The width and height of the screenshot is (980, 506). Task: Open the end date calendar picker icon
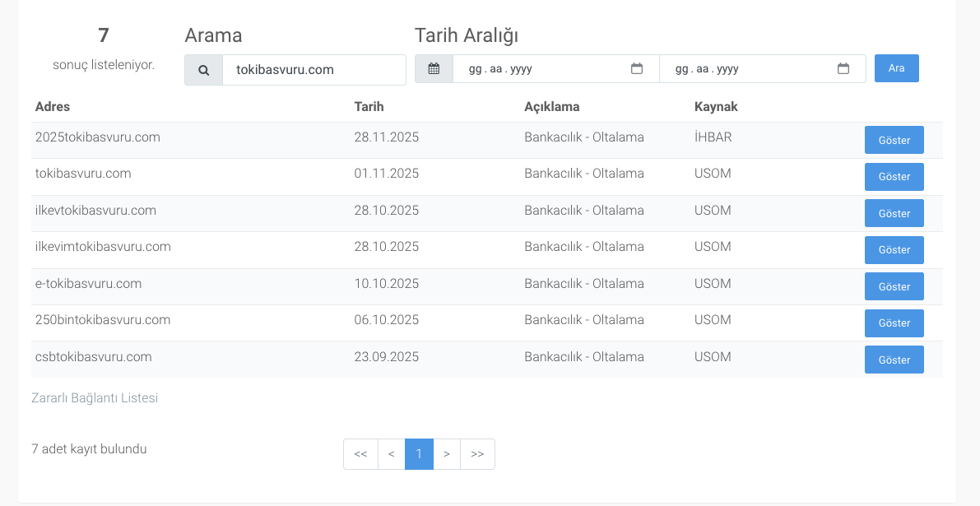pos(843,69)
